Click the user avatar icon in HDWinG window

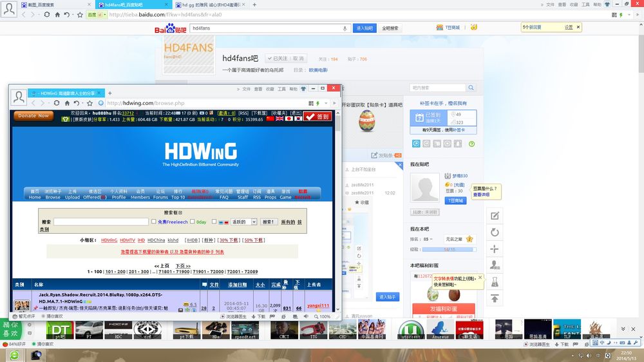pyautogui.click(x=19, y=97)
